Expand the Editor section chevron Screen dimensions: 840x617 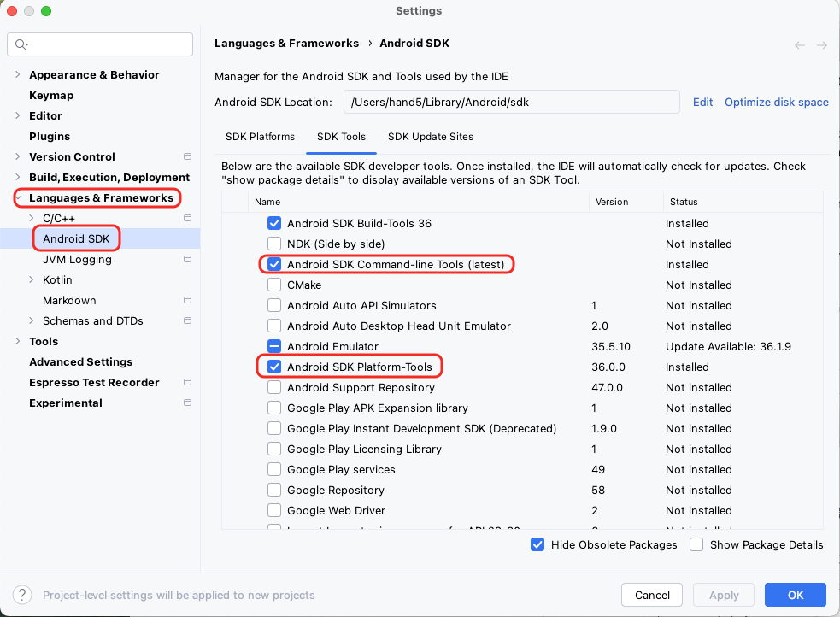coord(18,115)
